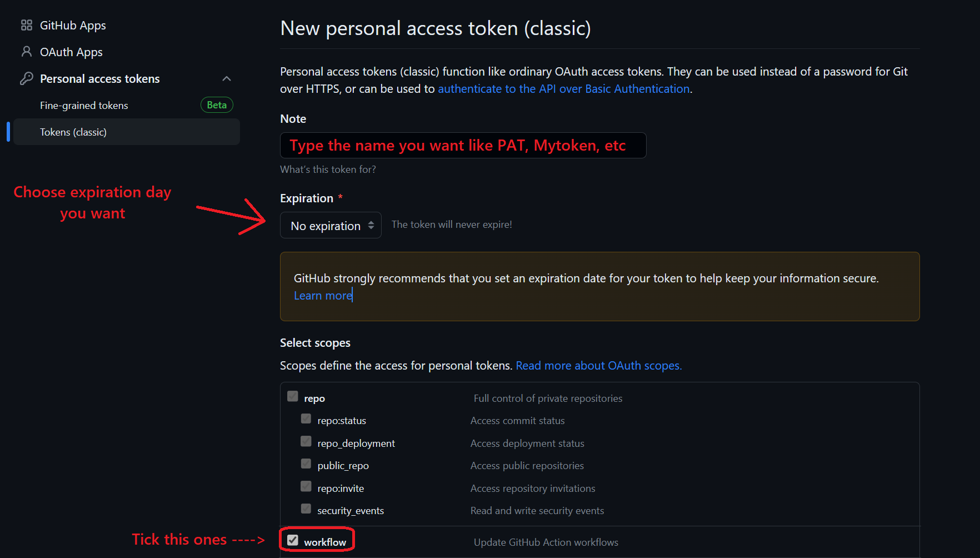Click the green Beta badge
Viewport: 980px width, 558px height.
pyautogui.click(x=217, y=105)
